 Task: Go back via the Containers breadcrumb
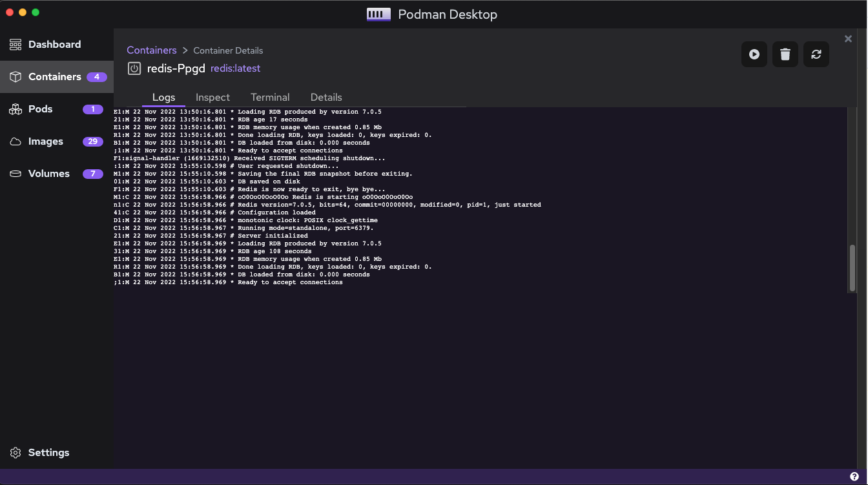pos(152,50)
